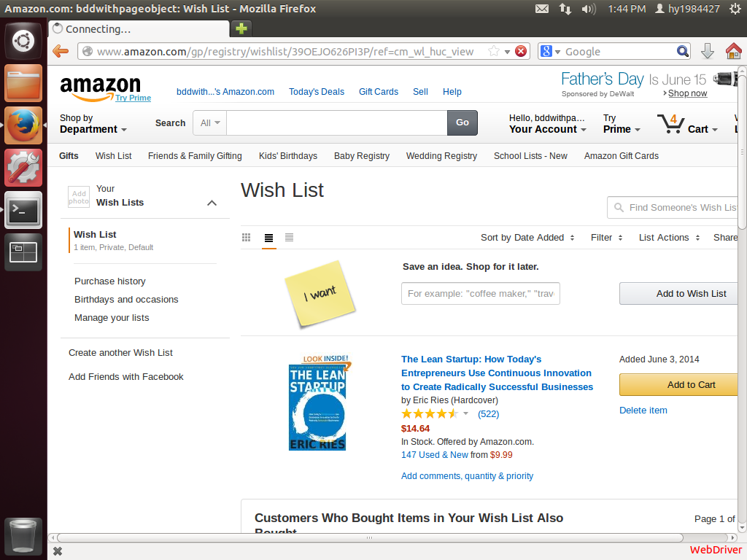Image resolution: width=747 pixels, height=560 pixels.
Task: Launch Terminal from the dock
Action: tap(23, 209)
